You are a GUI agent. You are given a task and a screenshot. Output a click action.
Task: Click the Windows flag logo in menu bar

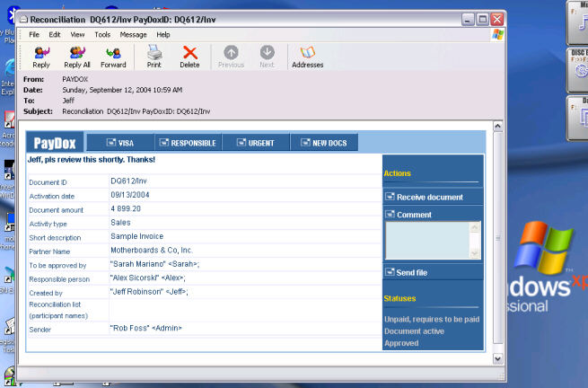(x=498, y=34)
